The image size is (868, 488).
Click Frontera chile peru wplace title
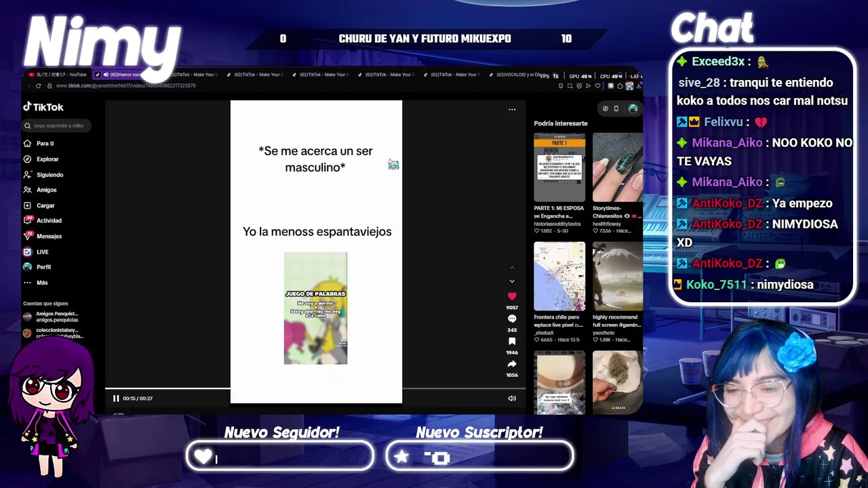click(558, 321)
